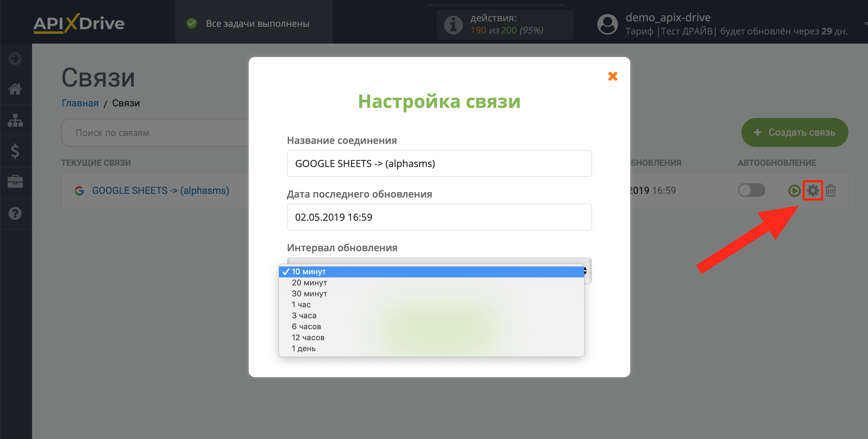
Task: Click the Название соединения input field
Action: pos(439,164)
